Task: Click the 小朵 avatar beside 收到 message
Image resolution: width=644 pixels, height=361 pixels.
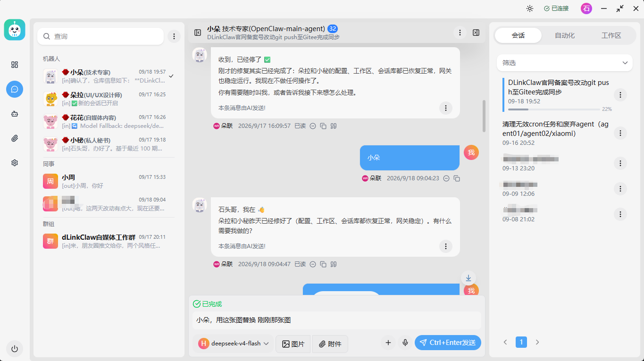Action: (200, 55)
